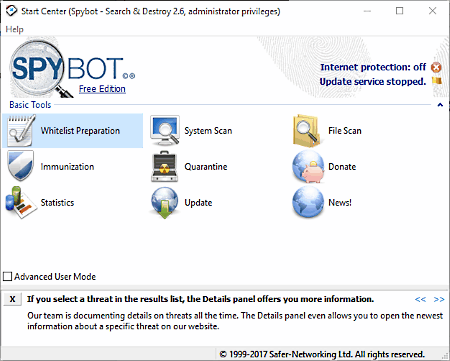Start Immunization via the shield icon
450x361 pixels.
[x=21, y=166]
